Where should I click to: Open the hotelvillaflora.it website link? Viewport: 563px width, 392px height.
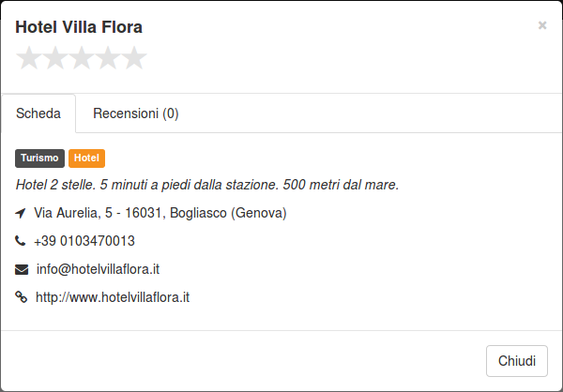113,297
